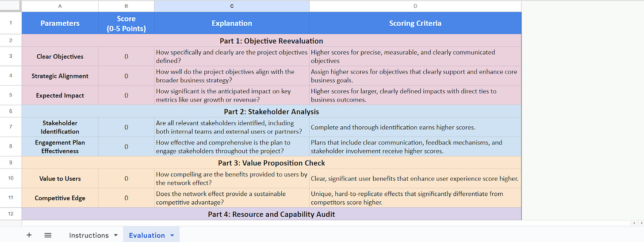Select Part 3: Value Proposition Check row
644x242 pixels.
(x=272, y=163)
